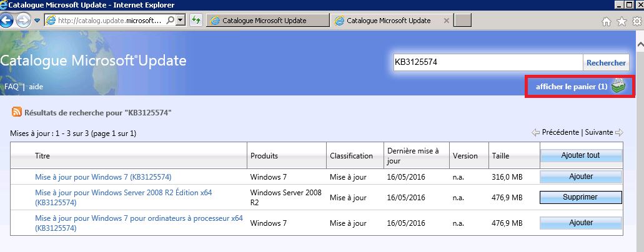Sort by the Produits column header
This screenshot has height=252, width=644.
(x=264, y=156)
